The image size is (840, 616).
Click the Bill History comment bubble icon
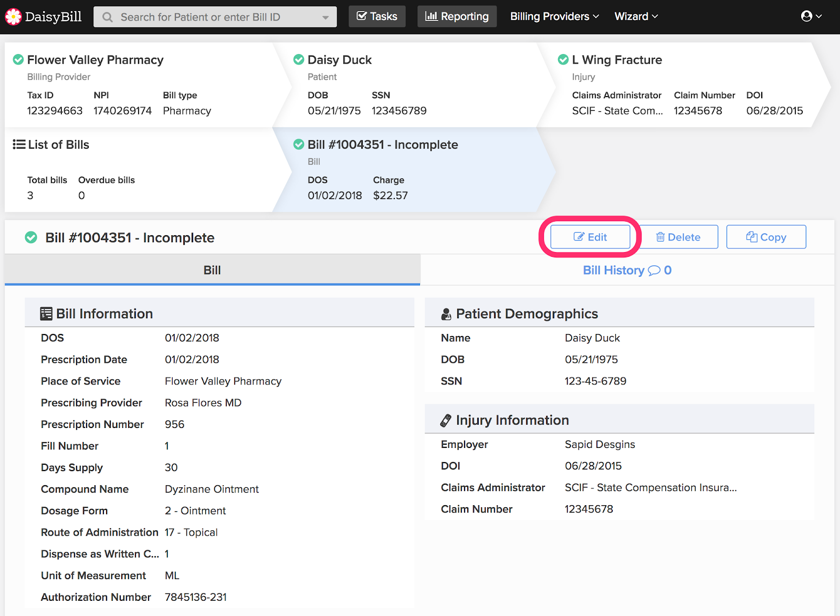[x=654, y=270]
